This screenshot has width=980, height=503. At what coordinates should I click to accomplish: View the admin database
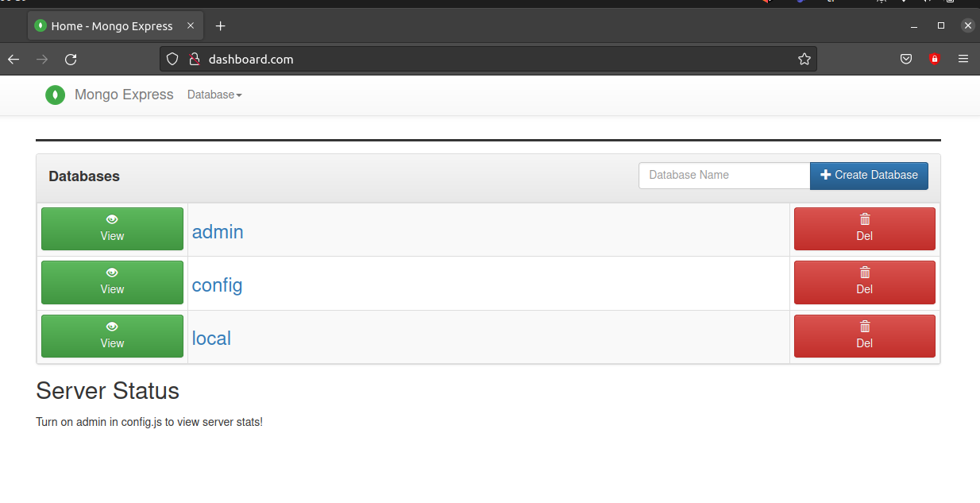point(112,229)
